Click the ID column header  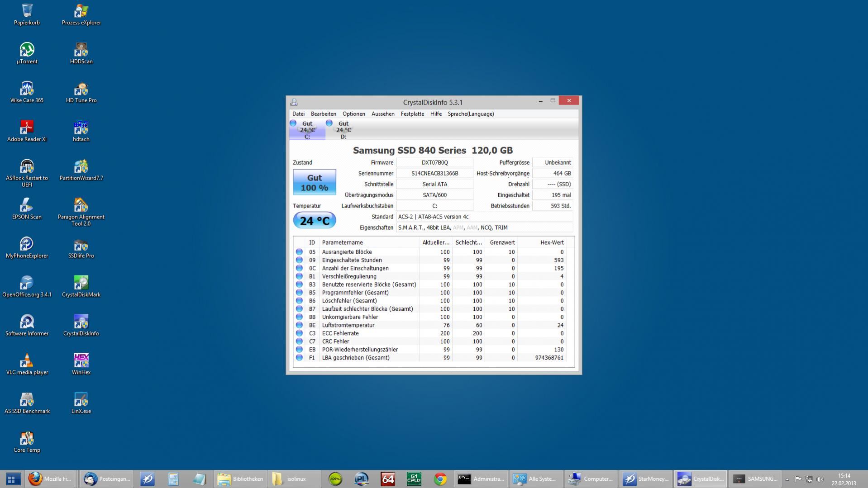coord(312,242)
